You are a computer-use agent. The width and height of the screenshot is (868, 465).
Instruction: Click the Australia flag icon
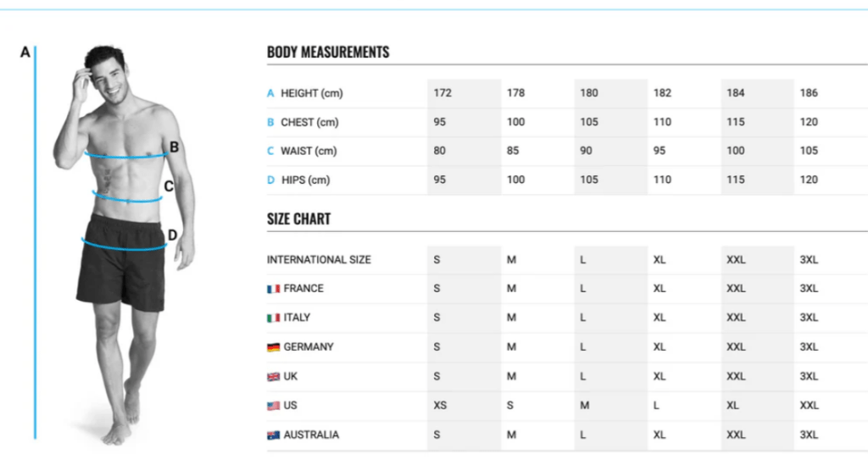[274, 435]
